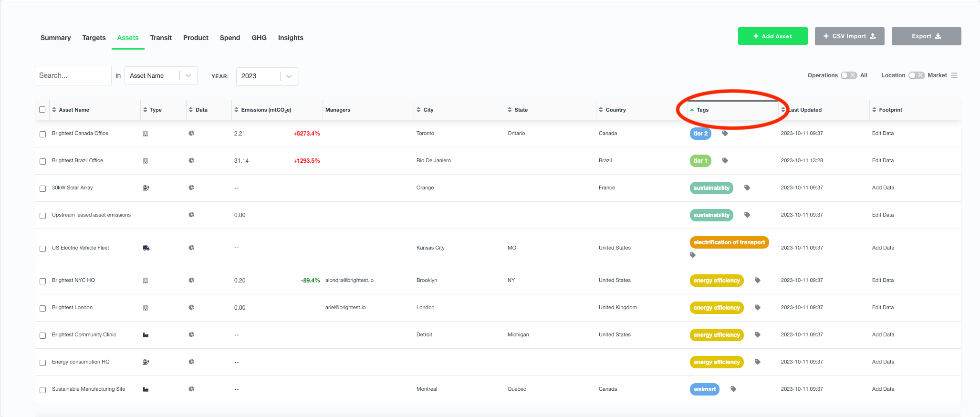Open the Insights tab

click(291, 38)
